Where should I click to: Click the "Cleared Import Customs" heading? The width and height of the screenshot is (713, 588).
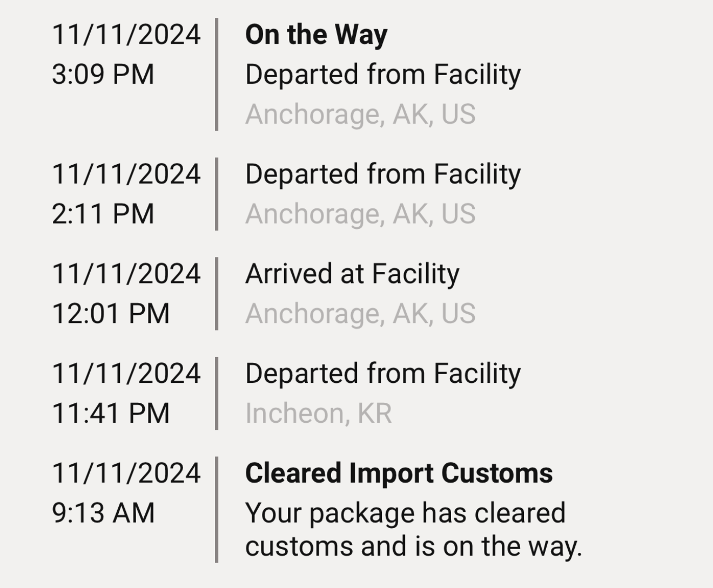click(x=399, y=474)
